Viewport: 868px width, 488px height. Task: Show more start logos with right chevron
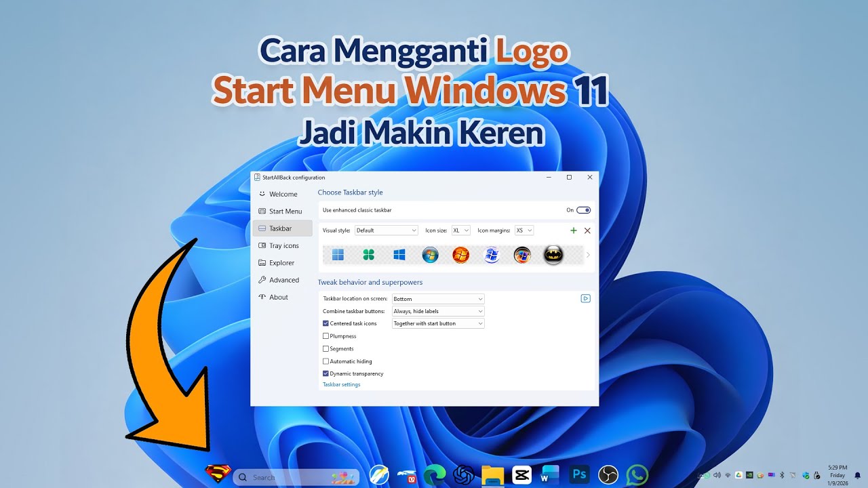[x=588, y=255]
